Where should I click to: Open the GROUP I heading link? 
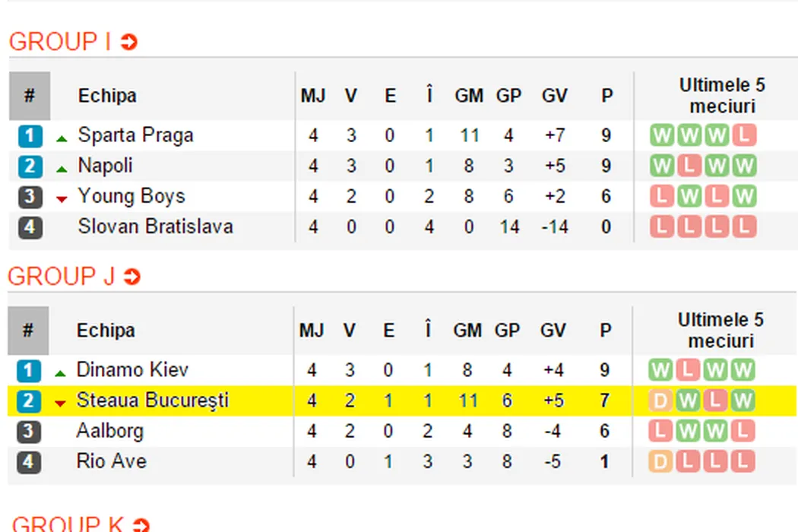[59, 42]
